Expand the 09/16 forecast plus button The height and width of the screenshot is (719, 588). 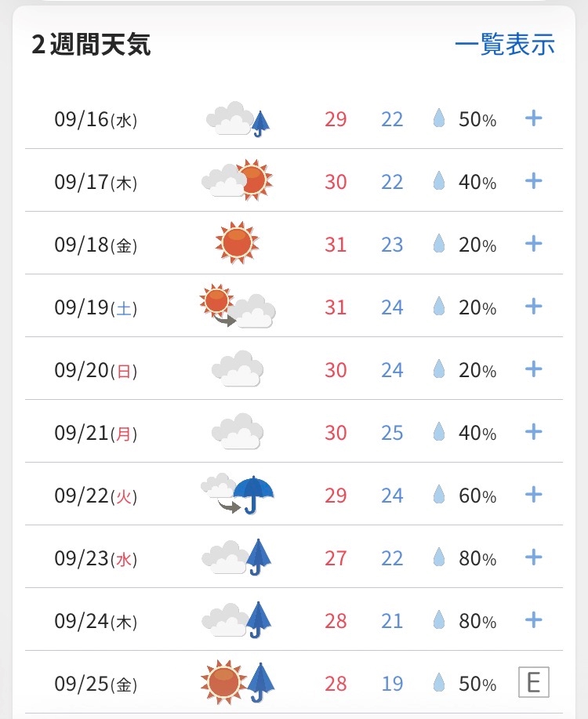[x=533, y=118]
